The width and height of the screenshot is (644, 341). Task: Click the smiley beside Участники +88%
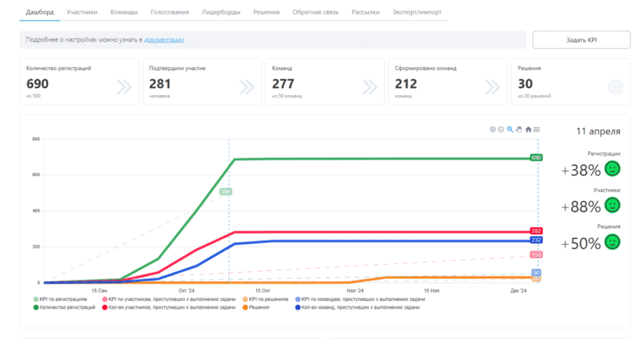(x=612, y=205)
